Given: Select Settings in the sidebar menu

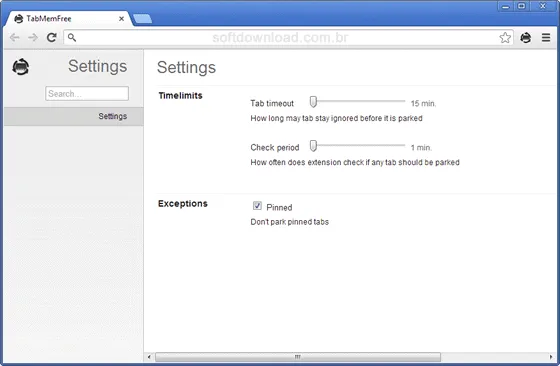Looking at the screenshot, I should click(74, 116).
